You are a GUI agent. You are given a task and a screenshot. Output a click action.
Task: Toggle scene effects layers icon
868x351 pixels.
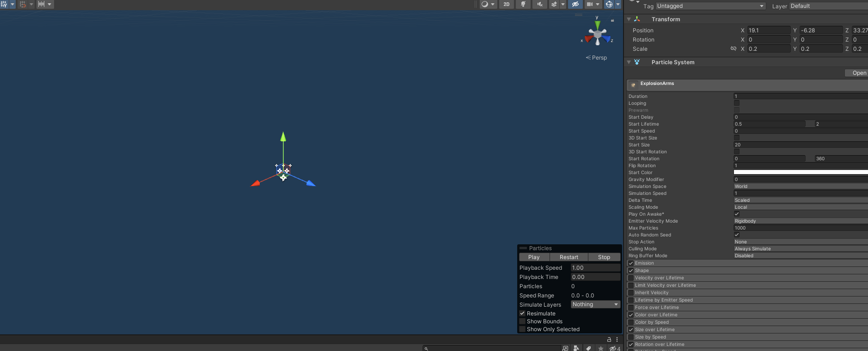click(554, 4)
